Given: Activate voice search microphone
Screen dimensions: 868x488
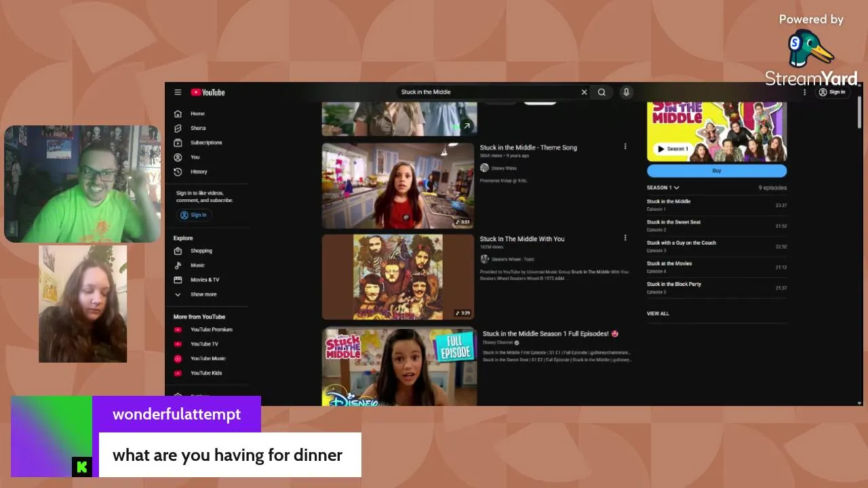Looking at the screenshot, I should 627,92.
